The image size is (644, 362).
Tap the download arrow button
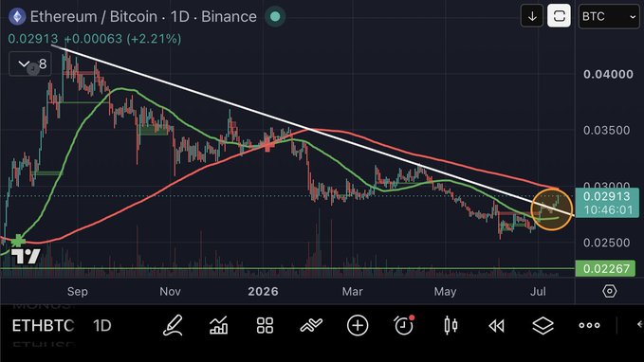point(532,16)
